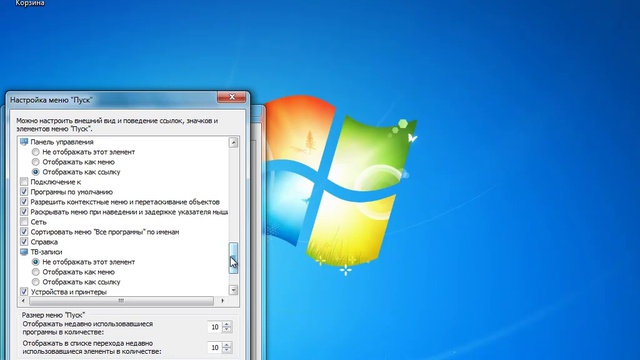Select 'Отображать как ссылку' under Панель управления

[36, 172]
